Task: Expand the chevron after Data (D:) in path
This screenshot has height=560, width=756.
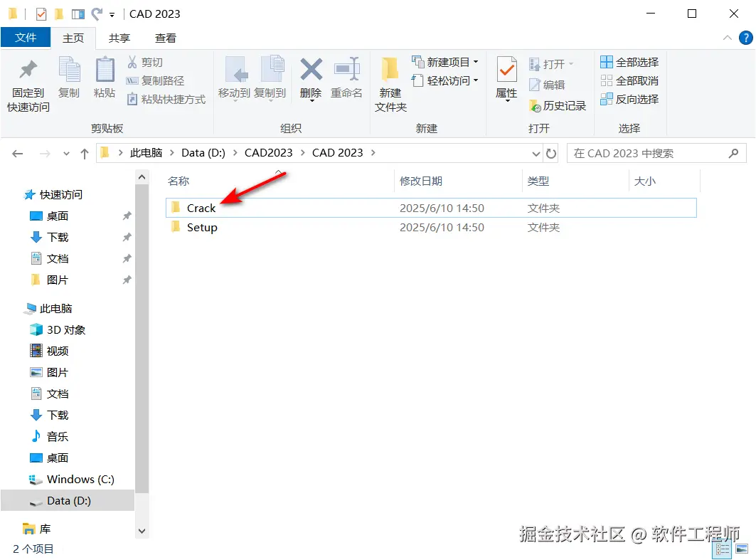Action: pos(235,153)
